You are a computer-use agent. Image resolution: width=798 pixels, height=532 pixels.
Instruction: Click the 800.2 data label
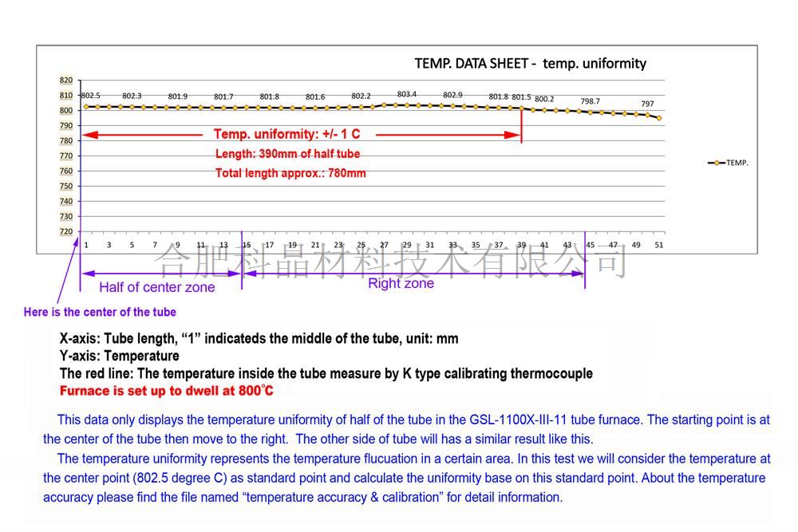544,99
